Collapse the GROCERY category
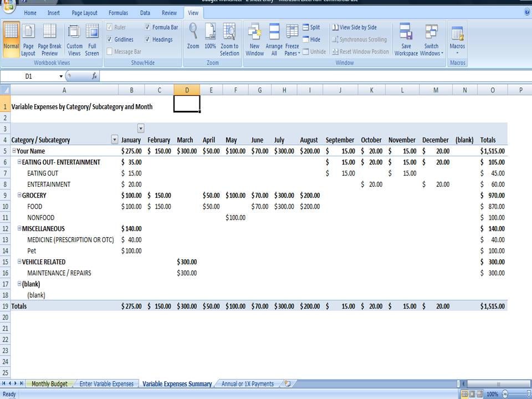This screenshot has width=532, height=399. pos(18,195)
